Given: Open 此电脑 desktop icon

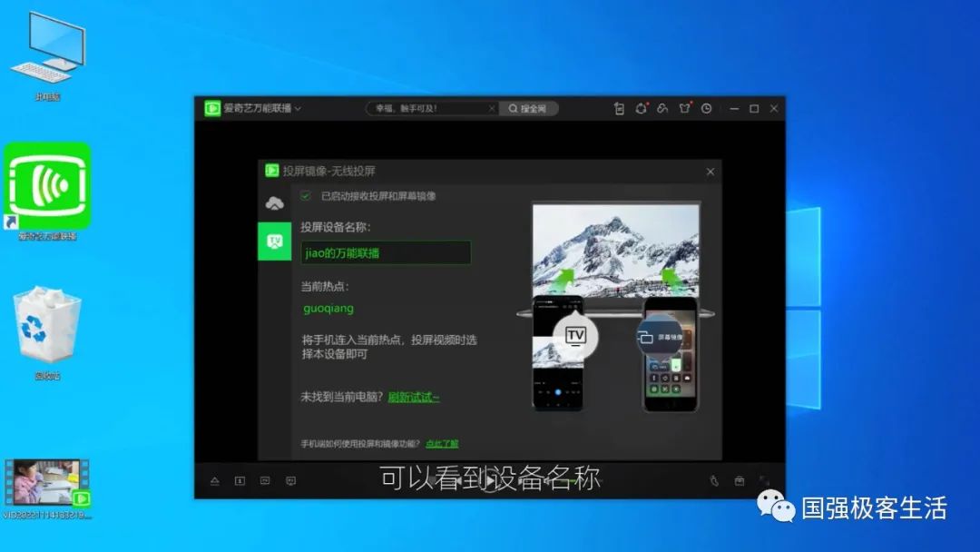Looking at the screenshot, I should (x=47, y=57).
